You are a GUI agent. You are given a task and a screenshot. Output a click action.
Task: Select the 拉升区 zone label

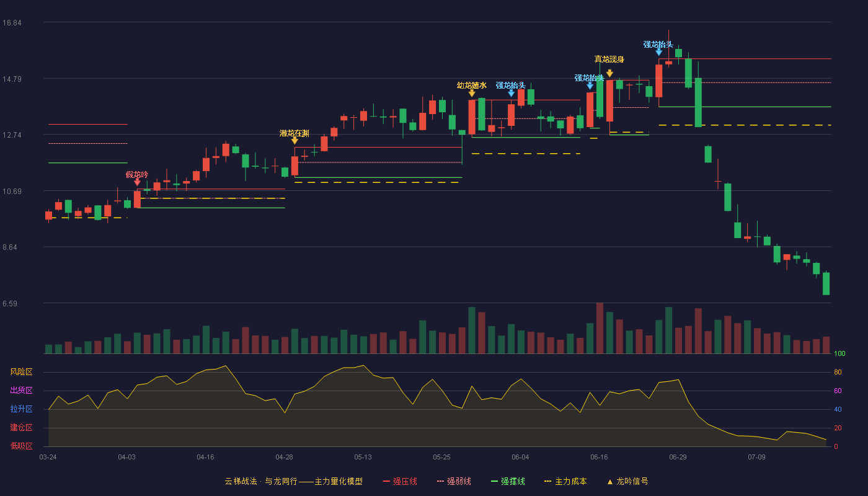21,409
